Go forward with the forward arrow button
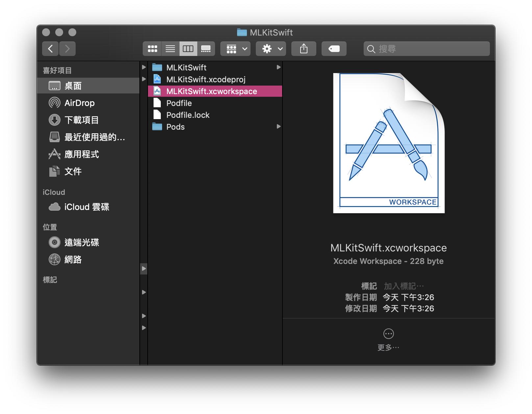 coord(67,49)
